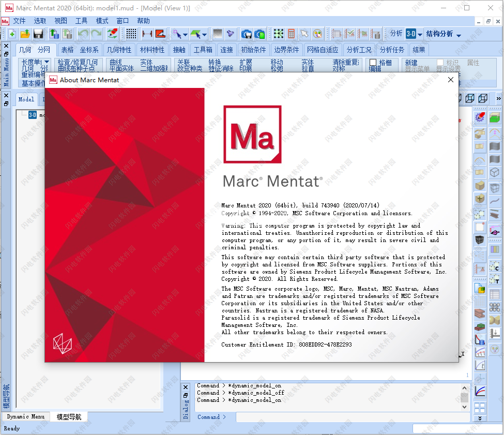
Task: Toggle the 标识 checkbox
Action: click(440, 63)
